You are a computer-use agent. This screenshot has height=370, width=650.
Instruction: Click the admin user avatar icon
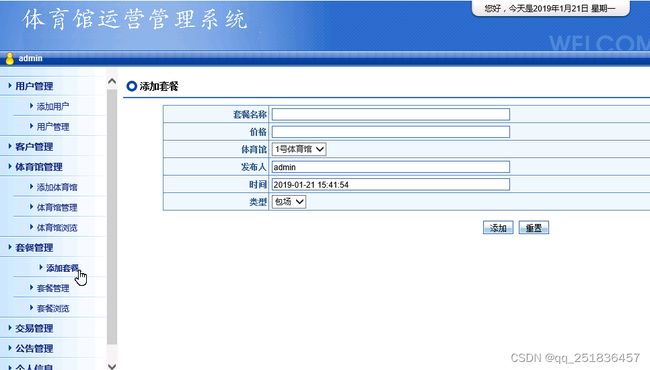pos(10,59)
